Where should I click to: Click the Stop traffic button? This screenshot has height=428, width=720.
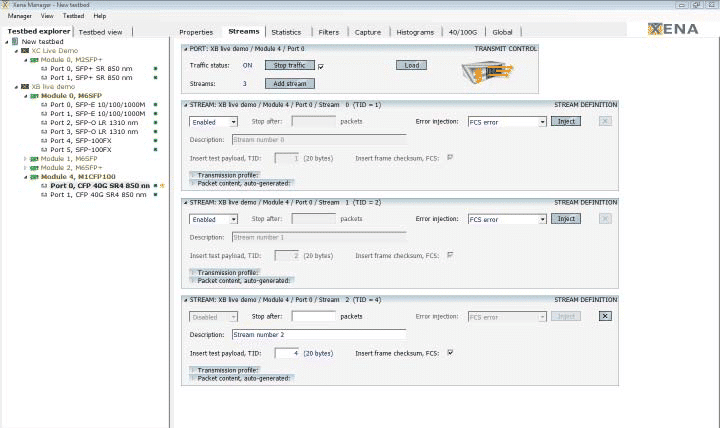click(290, 65)
